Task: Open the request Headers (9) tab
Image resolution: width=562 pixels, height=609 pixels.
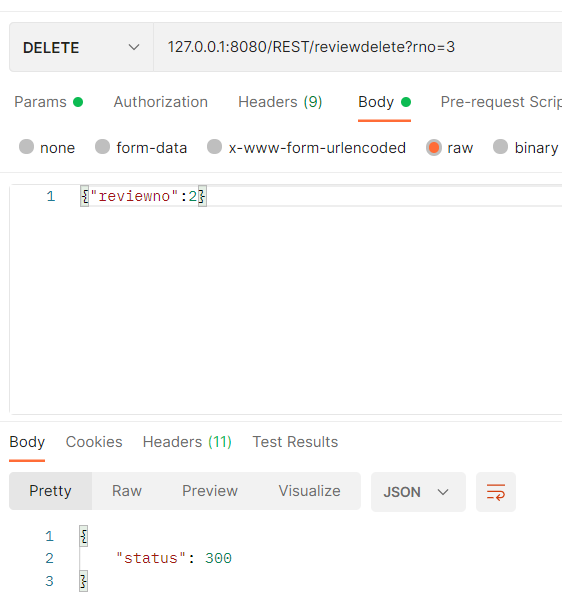Action: [x=280, y=102]
